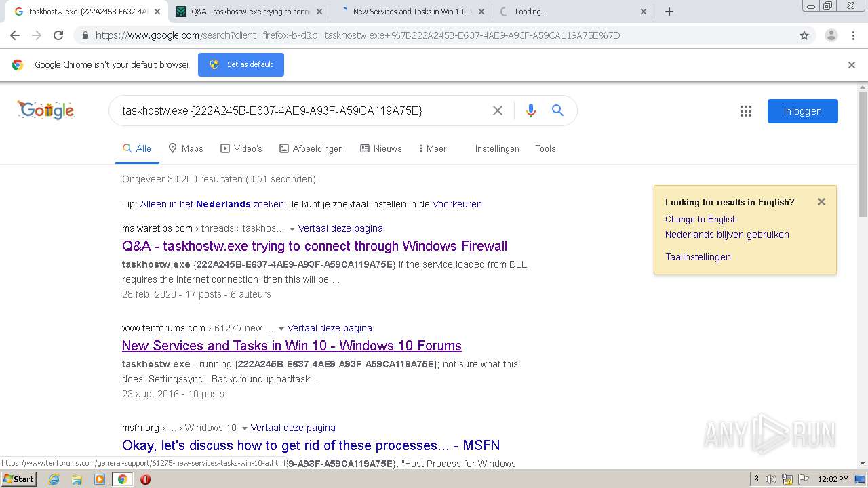The image size is (868, 488).
Task: Clear the Google search box text
Action: [498, 110]
